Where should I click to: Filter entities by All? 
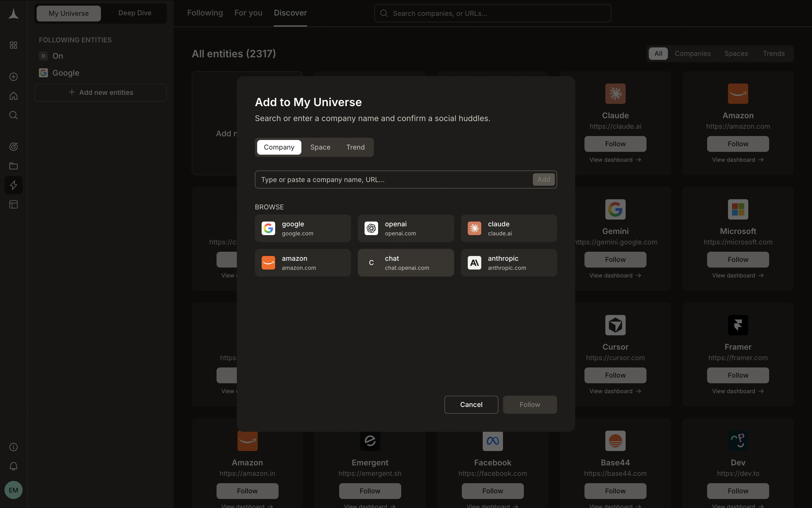(x=658, y=53)
